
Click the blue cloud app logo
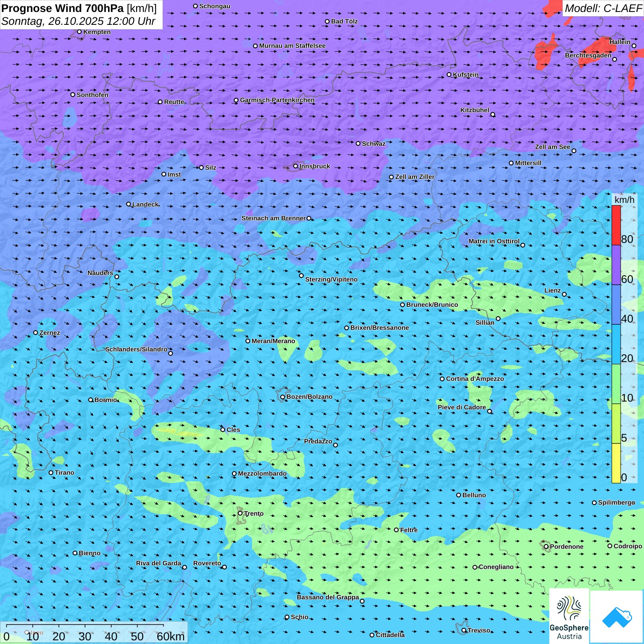(x=617, y=617)
